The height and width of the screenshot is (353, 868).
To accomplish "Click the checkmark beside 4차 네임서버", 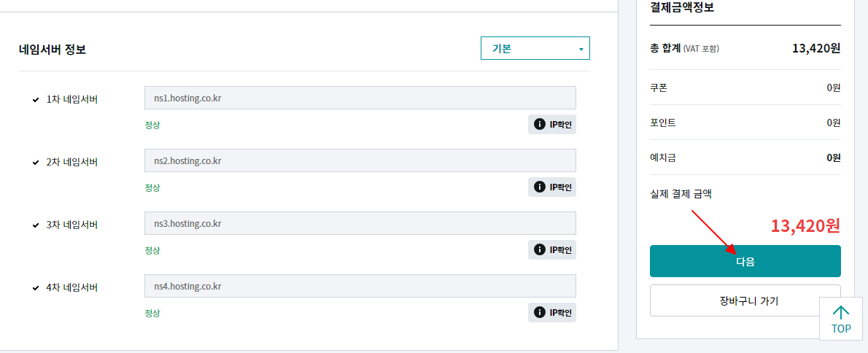I will point(36,287).
